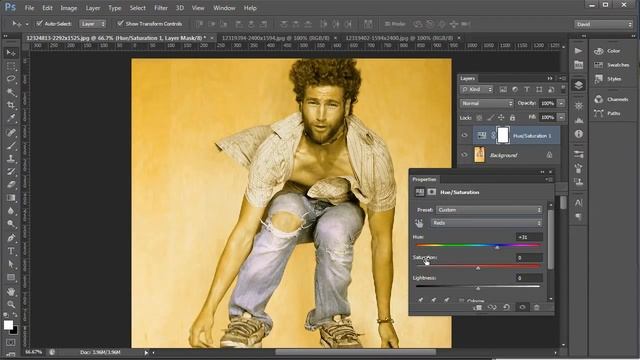
Task: Open the File menu
Action: (29, 8)
